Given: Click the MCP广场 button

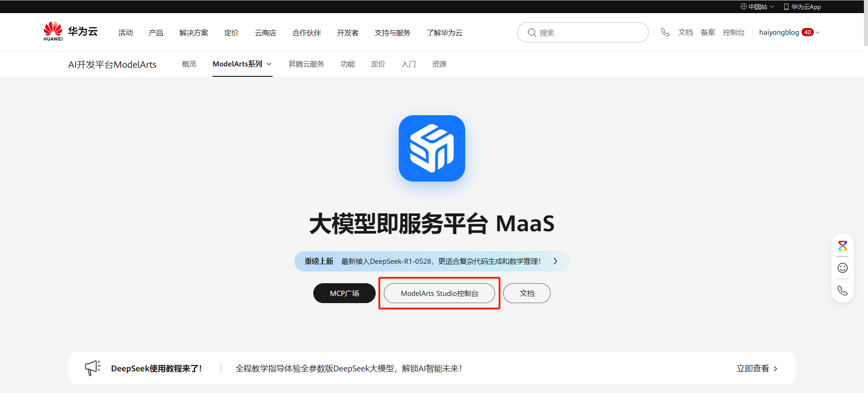Looking at the screenshot, I should coord(344,293).
